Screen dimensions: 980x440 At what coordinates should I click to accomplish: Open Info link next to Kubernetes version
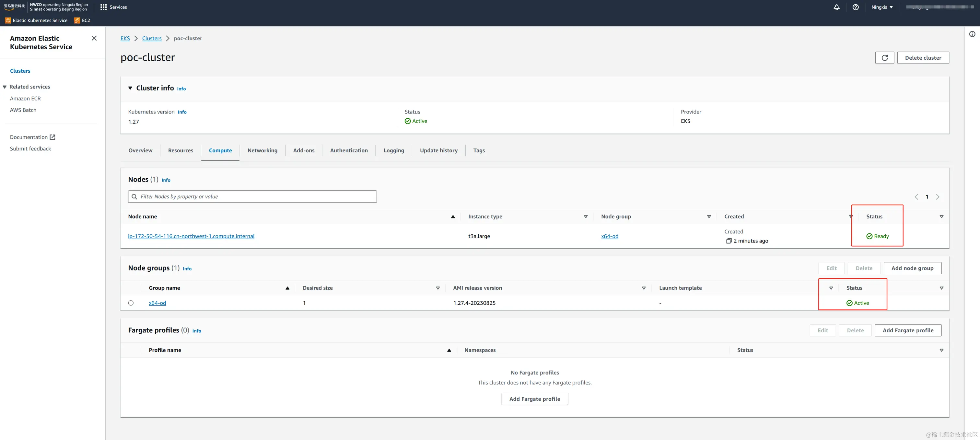tap(182, 112)
